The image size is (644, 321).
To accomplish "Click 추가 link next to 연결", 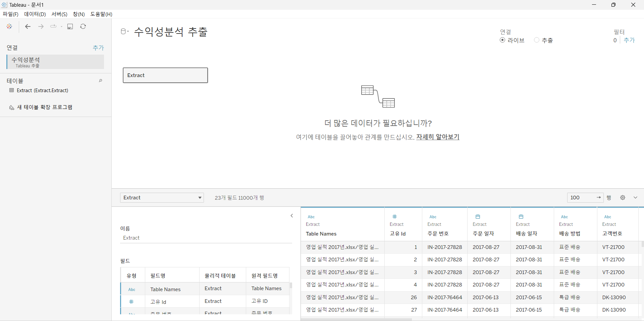I will [98, 48].
